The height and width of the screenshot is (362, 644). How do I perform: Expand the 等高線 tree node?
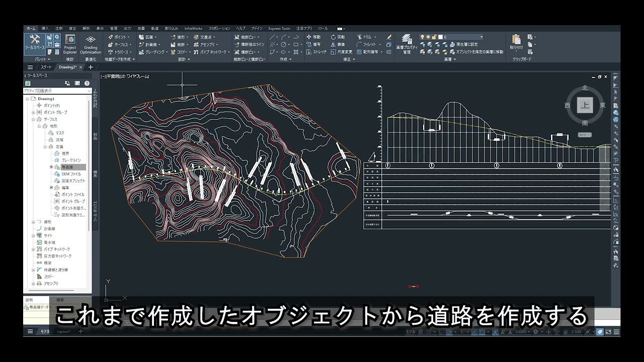click(51, 167)
